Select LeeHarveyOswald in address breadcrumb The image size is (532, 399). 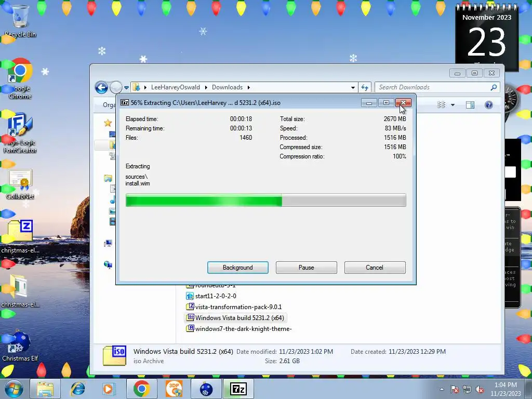(x=176, y=87)
